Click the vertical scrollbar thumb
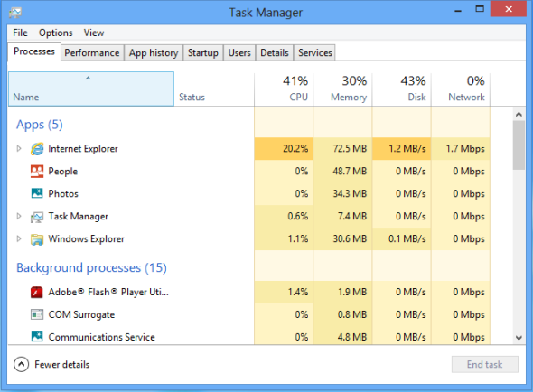Viewport: 533px width, 392px height. 519,145
